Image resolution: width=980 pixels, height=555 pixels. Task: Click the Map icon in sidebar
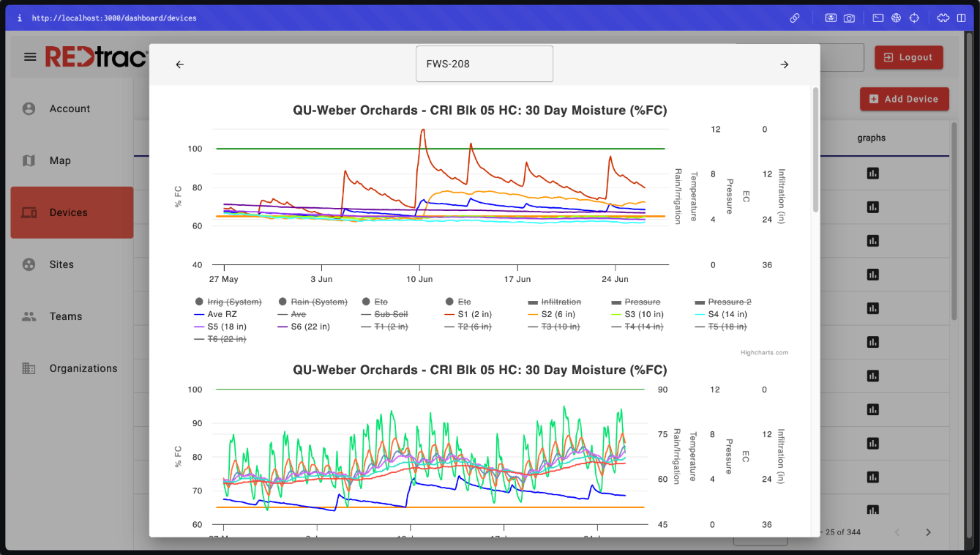pos(29,160)
